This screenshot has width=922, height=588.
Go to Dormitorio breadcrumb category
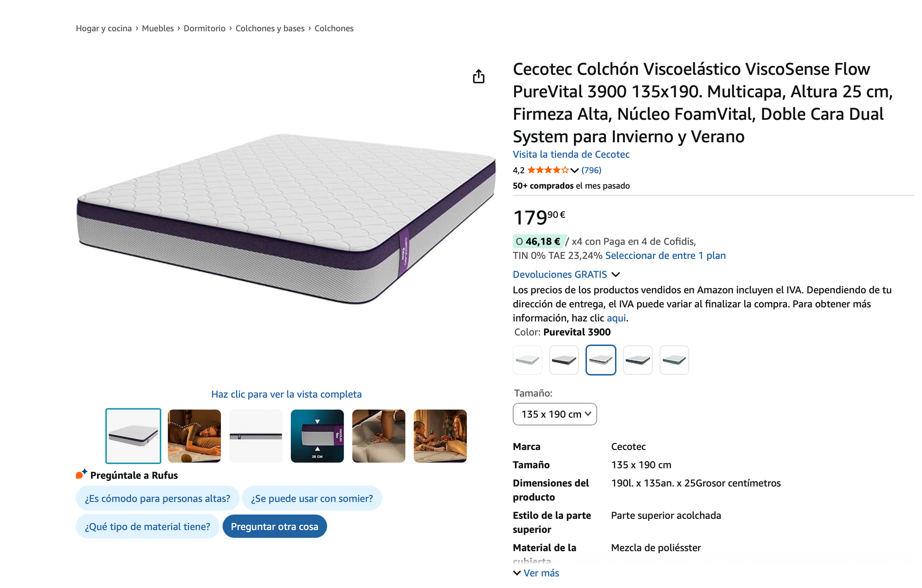coord(204,28)
